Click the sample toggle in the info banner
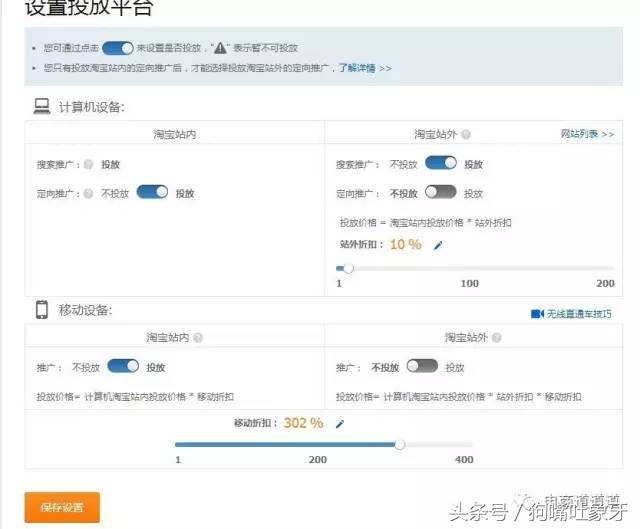This screenshot has height=529, width=640. click(118, 48)
